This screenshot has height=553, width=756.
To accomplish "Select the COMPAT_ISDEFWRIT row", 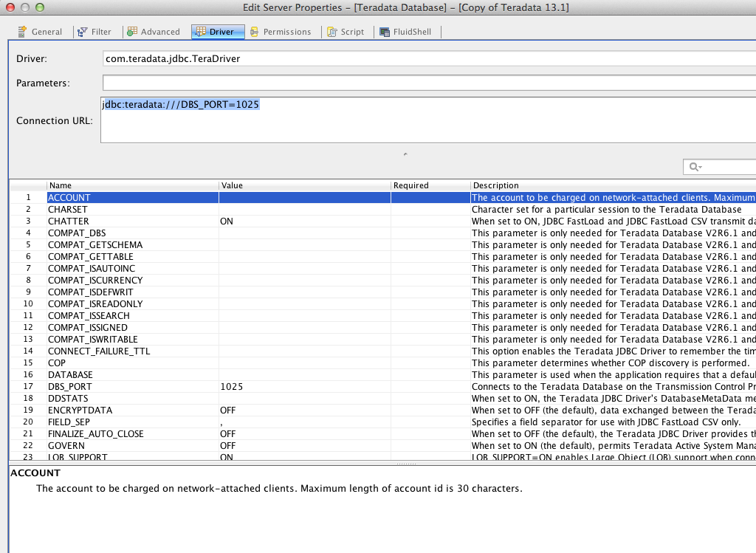I will coord(383,292).
